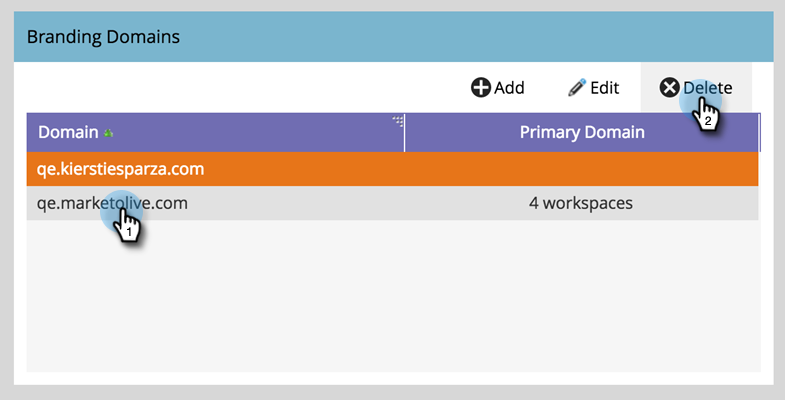Sort by the Primary Domain column header
The height and width of the screenshot is (400, 785).
click(x=582, y=132)
